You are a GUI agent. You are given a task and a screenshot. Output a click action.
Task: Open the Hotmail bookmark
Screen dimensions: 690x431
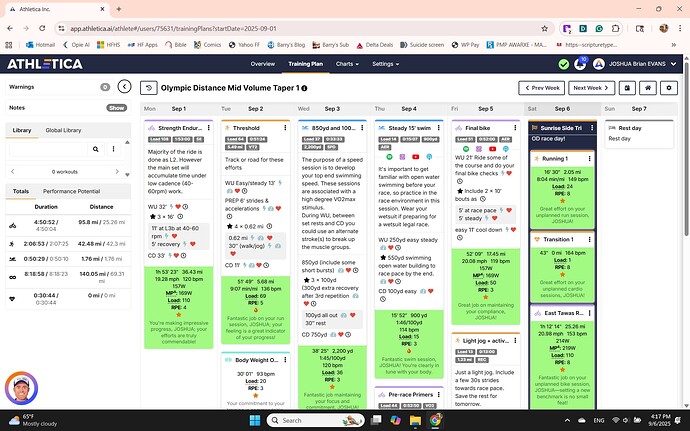[40, 44]
